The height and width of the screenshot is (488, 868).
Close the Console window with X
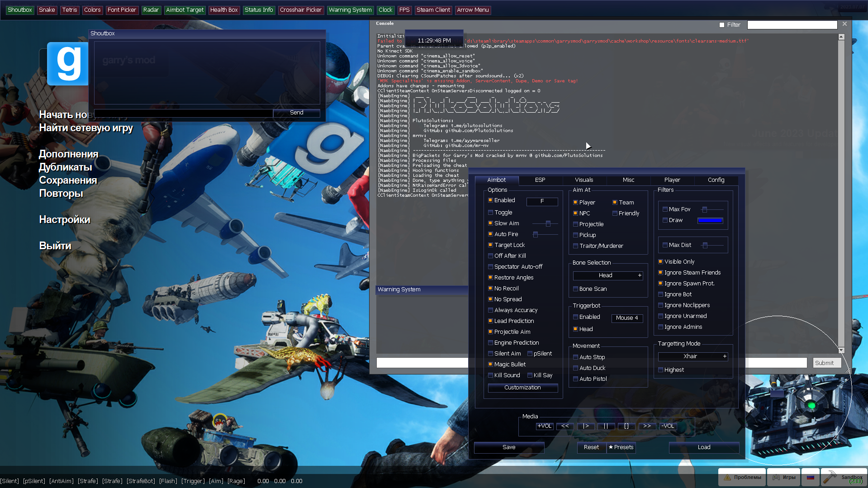tap(844, 24)
